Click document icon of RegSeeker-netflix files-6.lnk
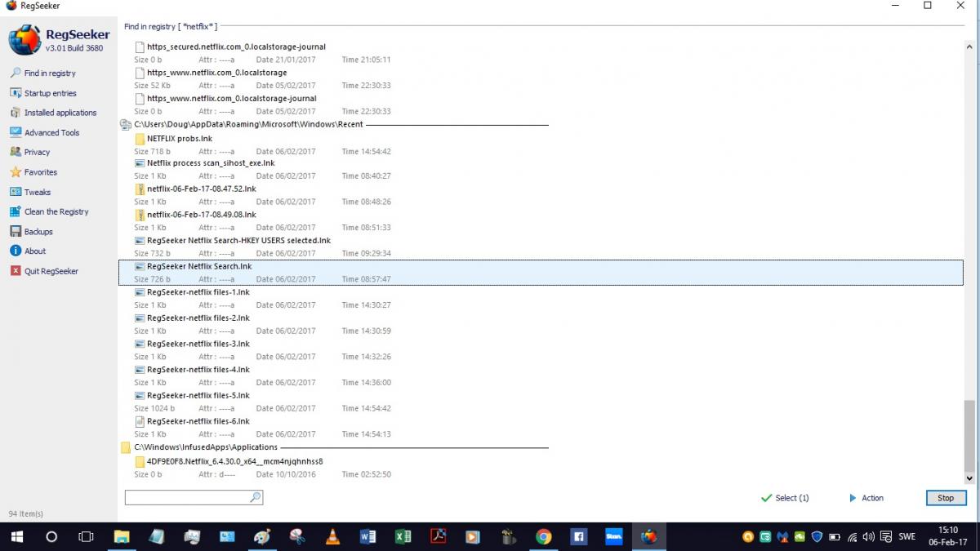Viewport: 980px width, 551px height. [x=140, y=422]
